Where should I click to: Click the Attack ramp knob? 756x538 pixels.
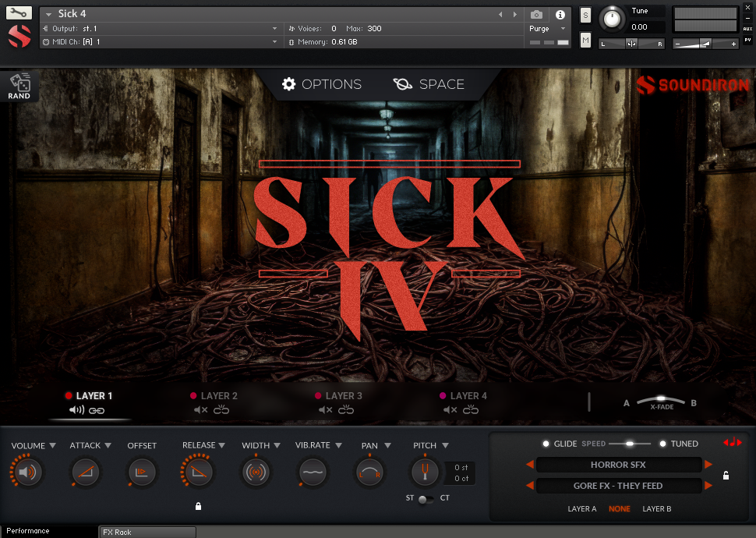(85, 472)
